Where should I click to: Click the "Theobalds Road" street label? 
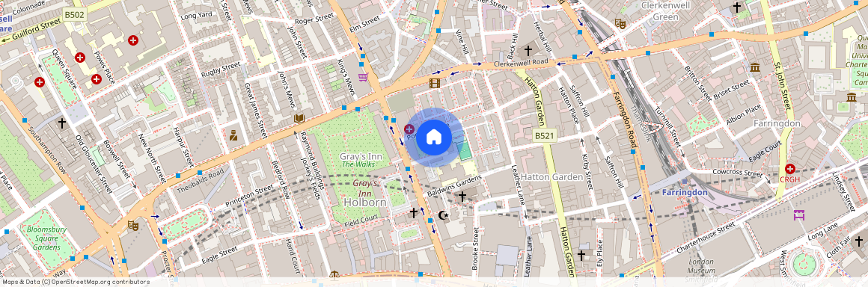coord(200,181)
